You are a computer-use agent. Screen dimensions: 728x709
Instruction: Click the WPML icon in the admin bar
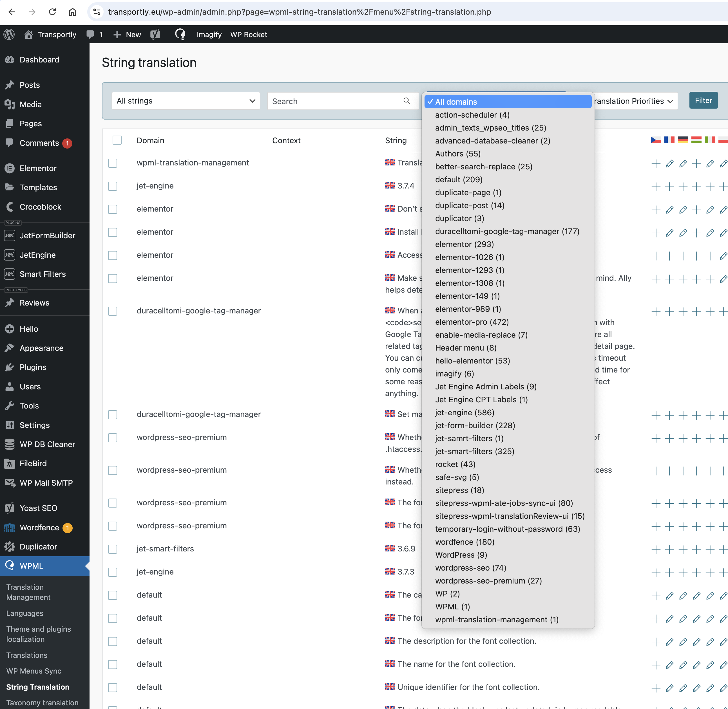tap(180, 35)
